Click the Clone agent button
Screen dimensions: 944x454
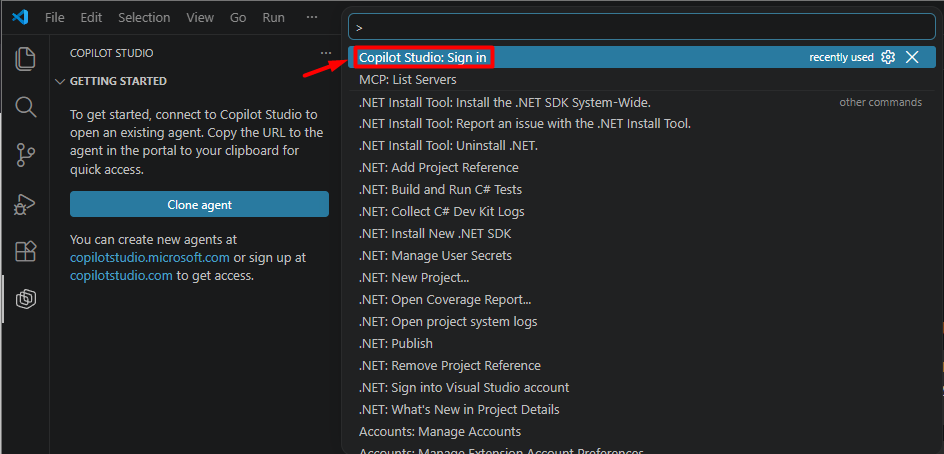199,204
